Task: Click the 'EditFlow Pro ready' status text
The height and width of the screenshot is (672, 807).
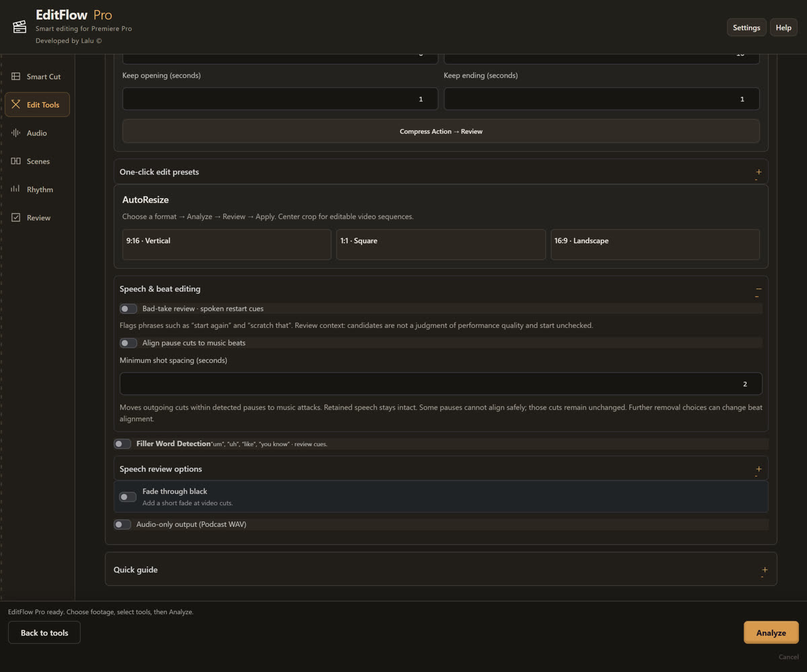Action: point(101,612)
